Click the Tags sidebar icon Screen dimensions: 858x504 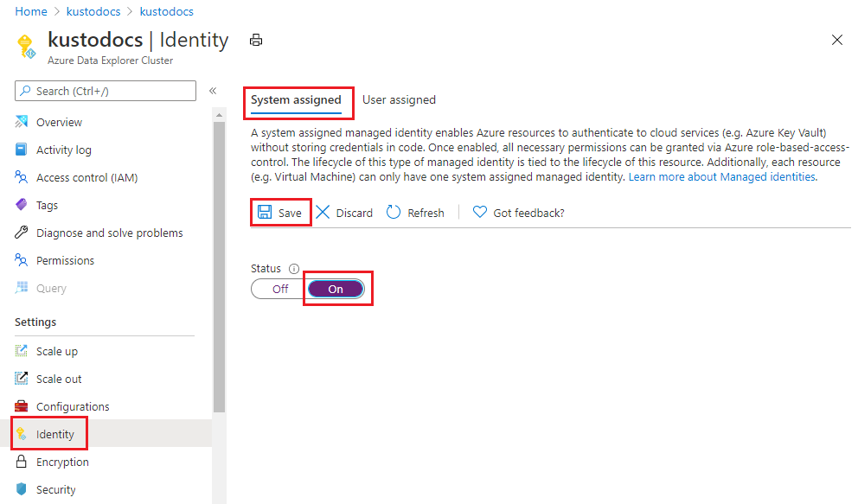21,205
